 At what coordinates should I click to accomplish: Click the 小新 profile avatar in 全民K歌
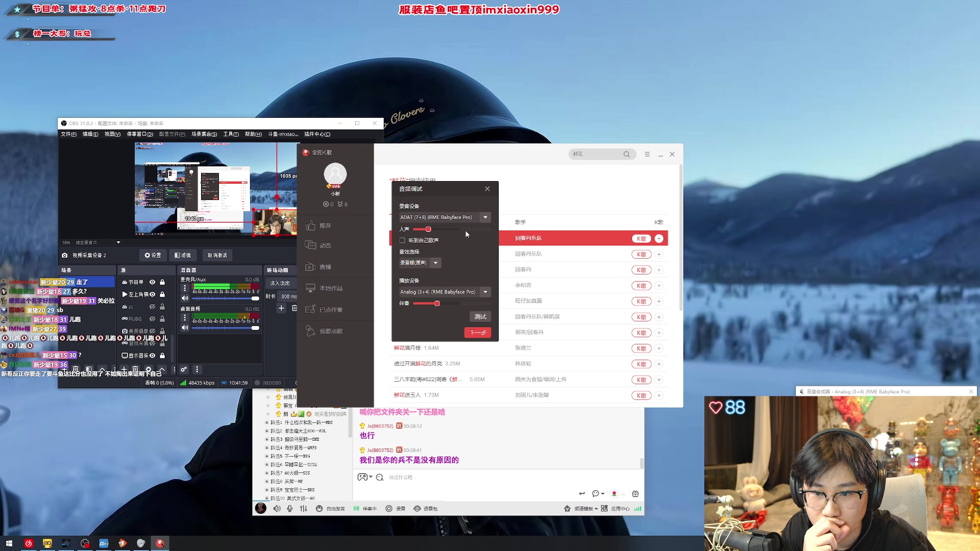(335, 174)
